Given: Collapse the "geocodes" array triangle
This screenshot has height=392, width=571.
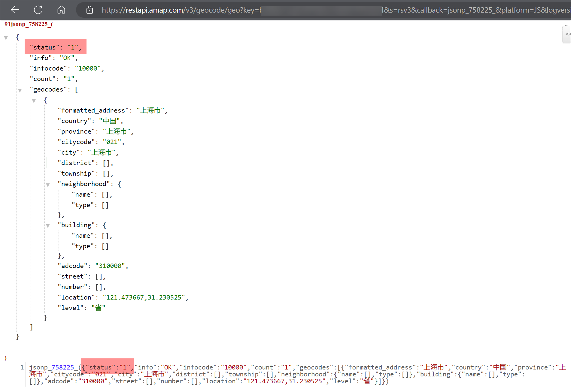Looking at the screenshot, I should click(20, 90).
